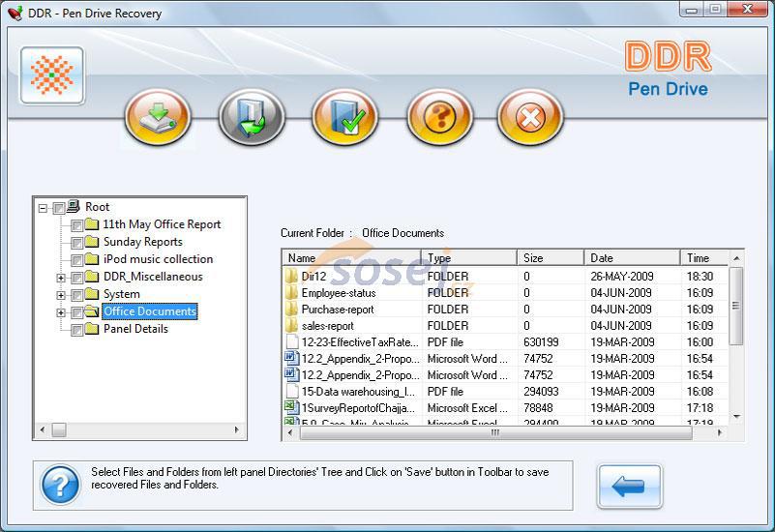The width and height of the screenshot is (775, 532).
Task: Check the Root checkbox
Action: point(59,208)
